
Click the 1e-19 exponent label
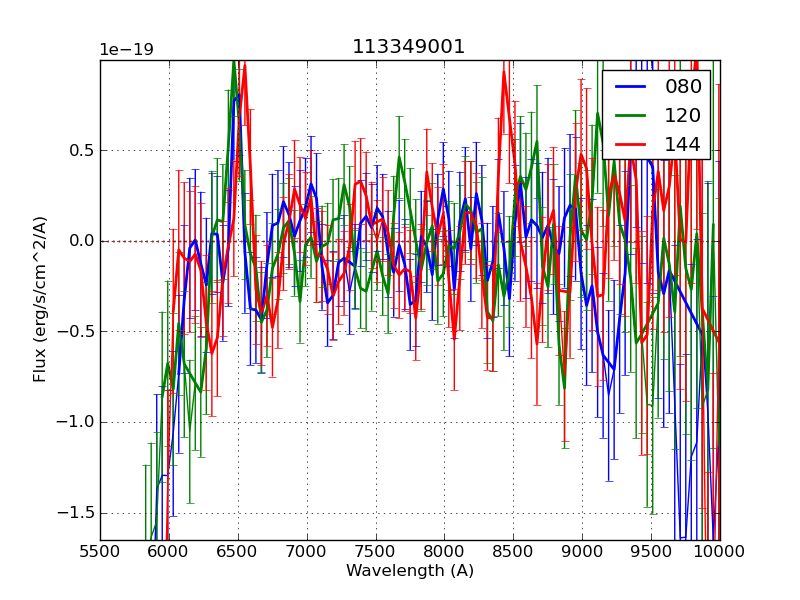click(x=126, y=50)
